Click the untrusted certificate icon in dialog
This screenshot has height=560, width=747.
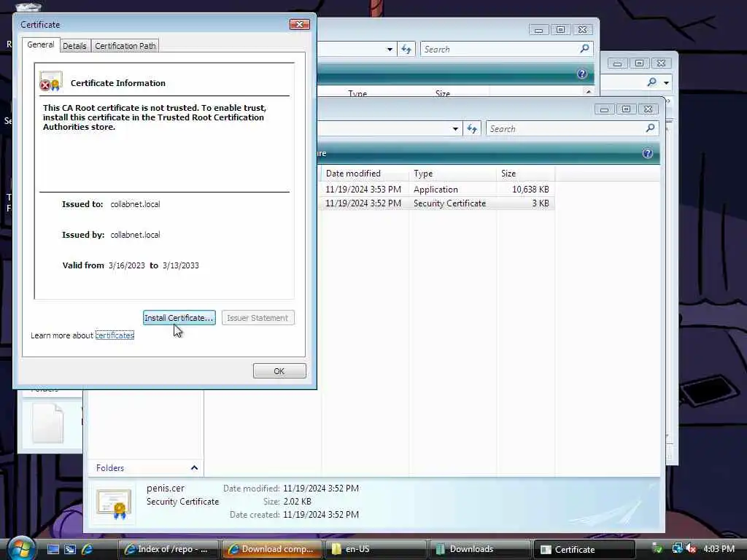(50, 82)
